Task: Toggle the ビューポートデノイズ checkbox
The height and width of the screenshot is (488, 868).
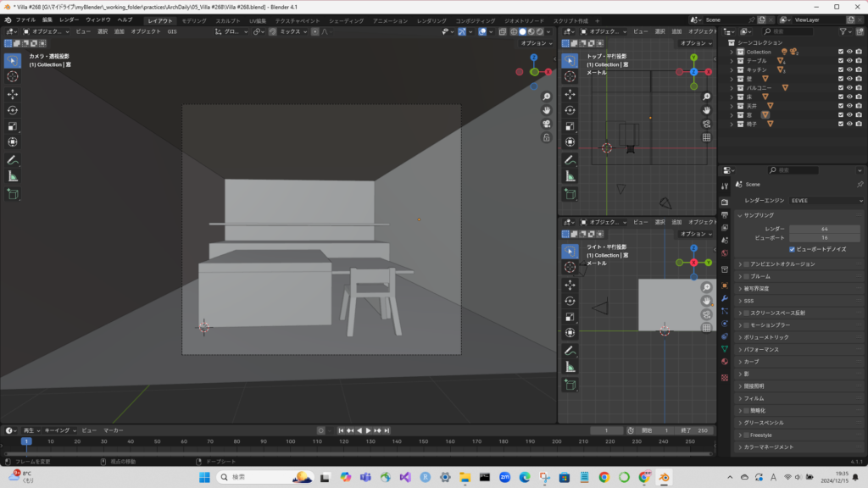Action: (792, 250)
